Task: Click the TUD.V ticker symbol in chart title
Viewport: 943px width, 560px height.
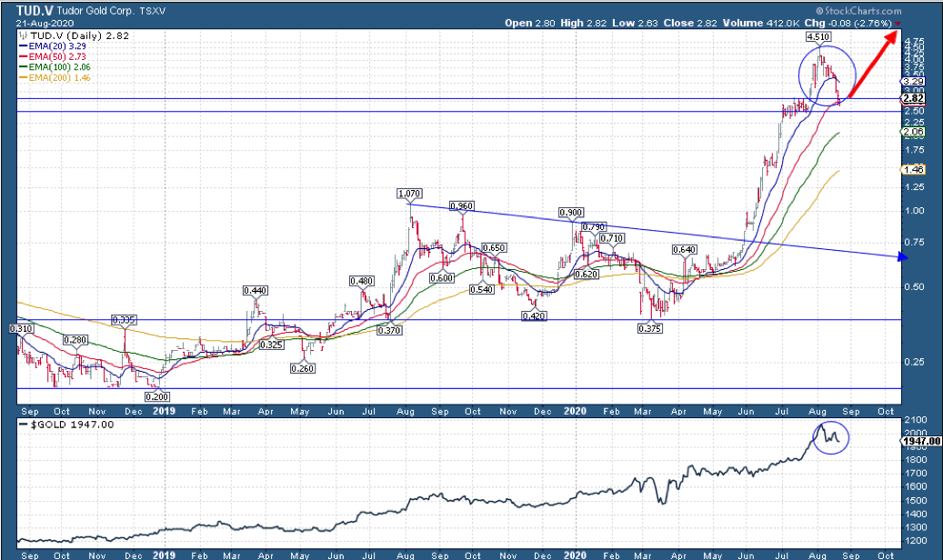Action: tap(35, 10)
